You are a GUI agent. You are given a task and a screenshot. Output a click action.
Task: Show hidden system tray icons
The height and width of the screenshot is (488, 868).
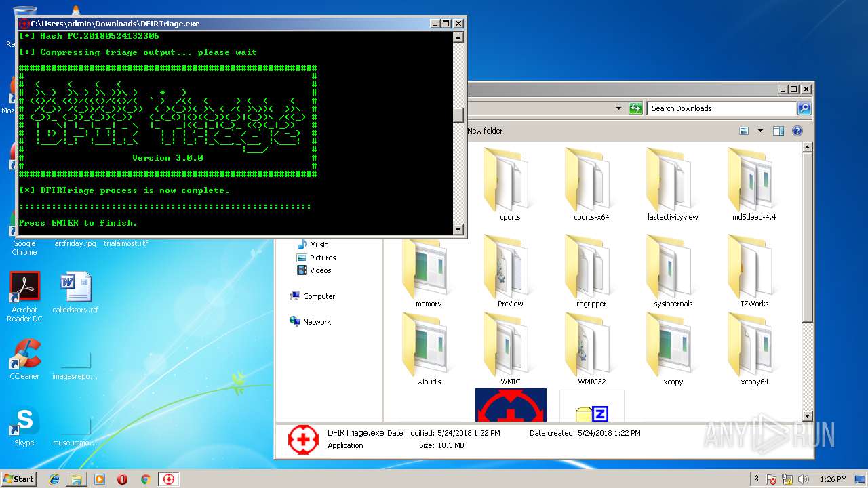pos(756,479)
